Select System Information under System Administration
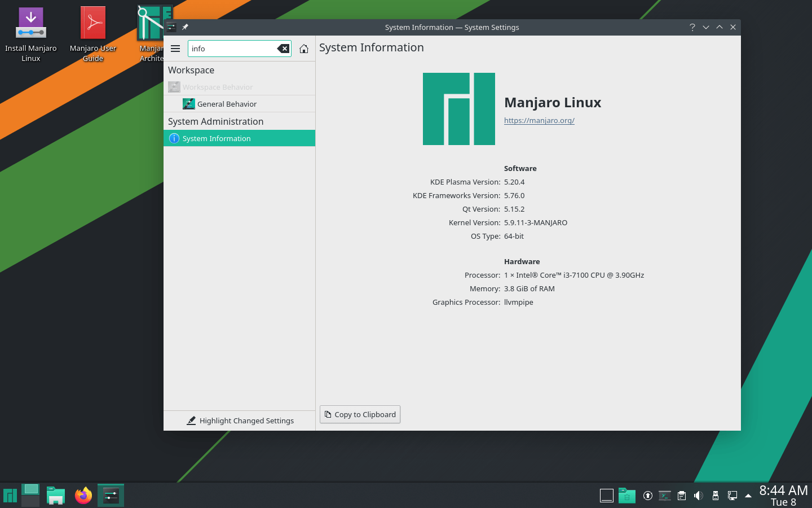 point(216,138)
